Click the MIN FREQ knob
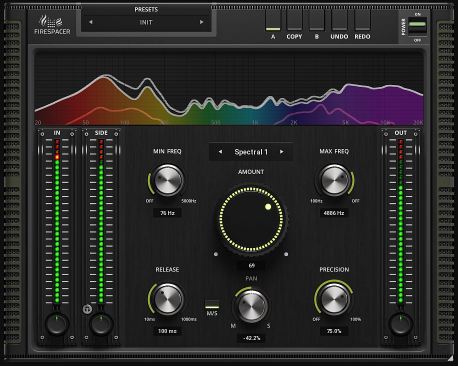Image resolution: width=458 pixels, height=366 pixels. click(168, 180)
